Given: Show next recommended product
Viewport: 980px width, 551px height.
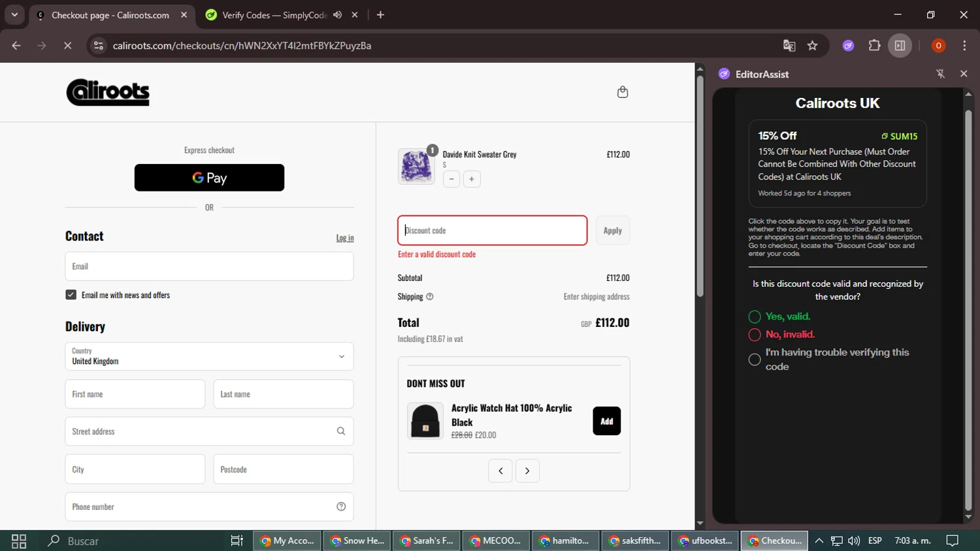Looking at the screenshot, I should tap(527, 471).
